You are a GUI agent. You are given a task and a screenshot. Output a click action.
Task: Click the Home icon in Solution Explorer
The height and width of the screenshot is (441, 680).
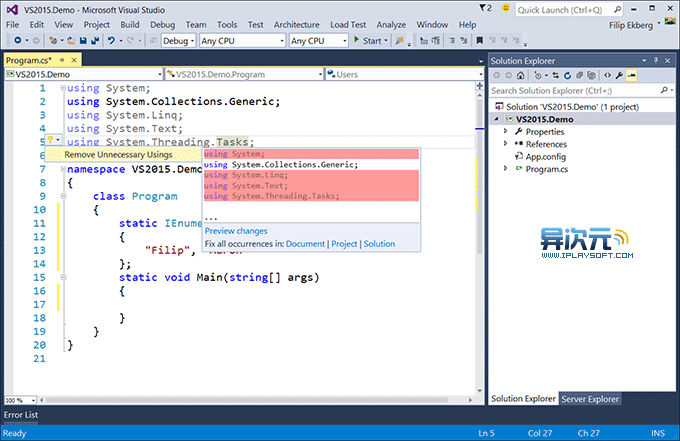[x=520, y=75]
